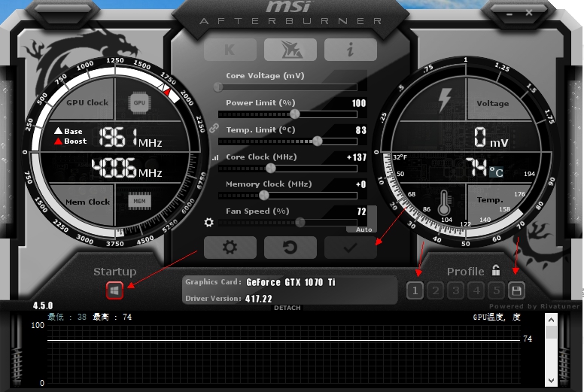Click the Core Clock slider handle
The height and width of the screenshot is (392, 584).
click(271, 169)
